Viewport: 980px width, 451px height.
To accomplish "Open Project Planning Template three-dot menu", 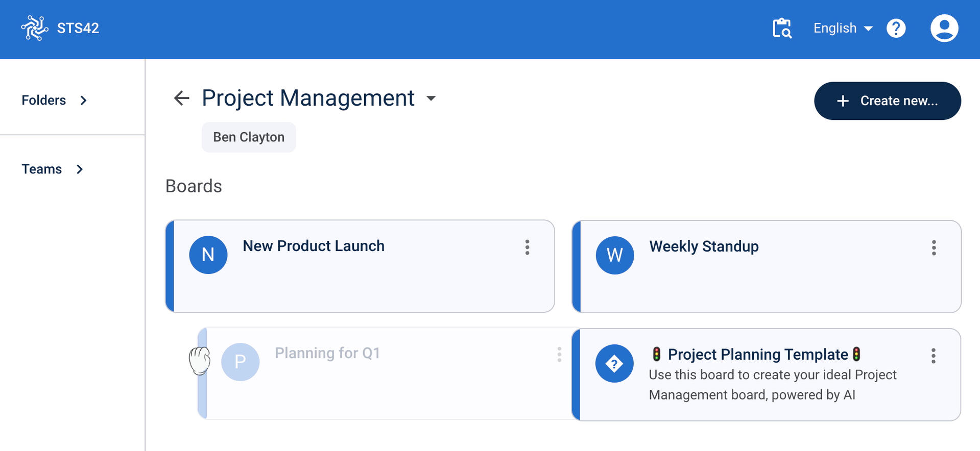I will tap(933, 356).
